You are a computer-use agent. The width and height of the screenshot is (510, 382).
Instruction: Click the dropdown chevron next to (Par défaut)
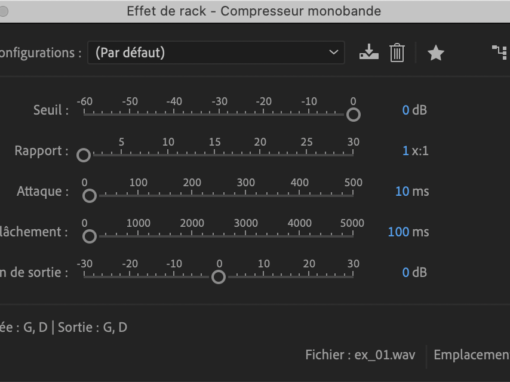point(333,53)
